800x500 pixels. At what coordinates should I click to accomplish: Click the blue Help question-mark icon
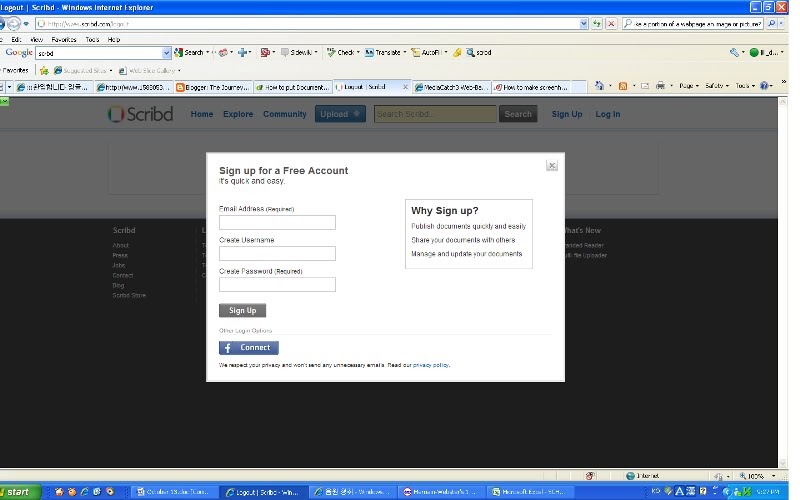(x=764, y=86)
